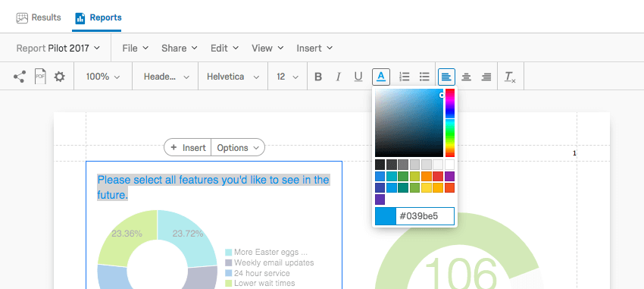Viewport: 644px width, 289px height.
Task: Pick the yellow swatch in third row
Action: [x=427, y=188]
